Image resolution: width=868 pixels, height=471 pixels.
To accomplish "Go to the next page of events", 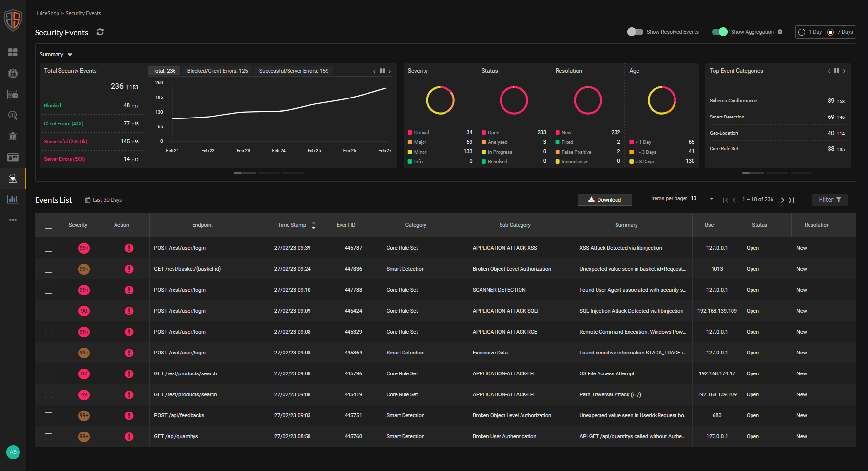I will [x=783, y=200].
